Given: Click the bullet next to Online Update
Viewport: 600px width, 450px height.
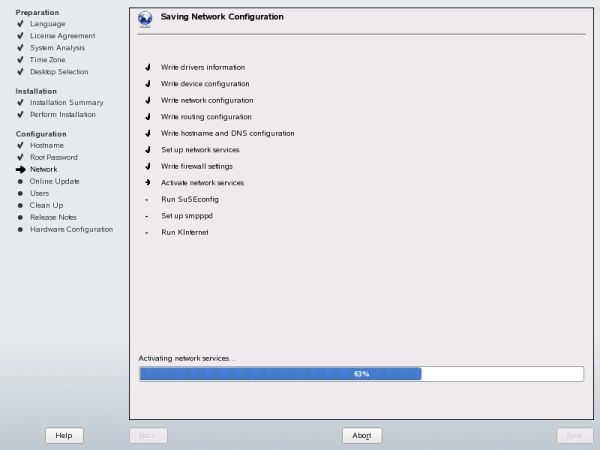Looking at the screenshot, I should [x=20, y=181].
